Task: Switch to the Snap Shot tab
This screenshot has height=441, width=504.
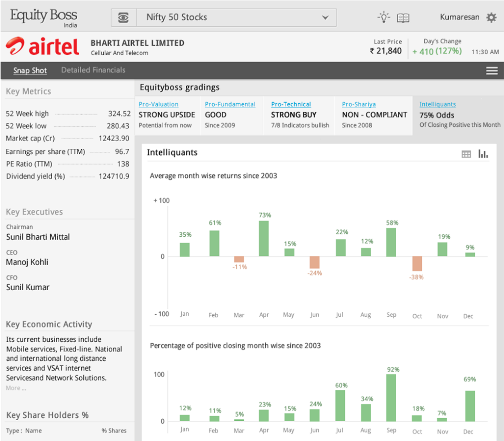Action: [30, 70]
